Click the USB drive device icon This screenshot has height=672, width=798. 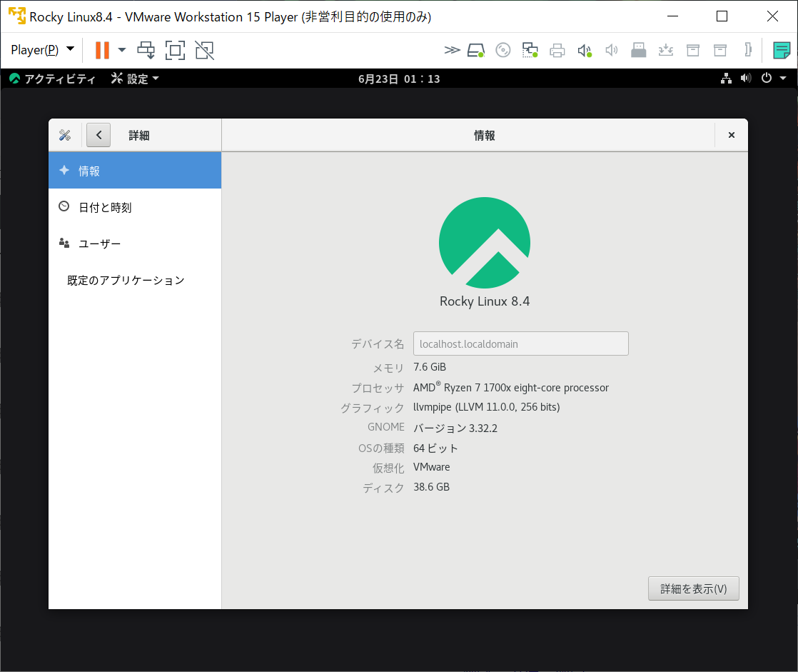point(638,50)
